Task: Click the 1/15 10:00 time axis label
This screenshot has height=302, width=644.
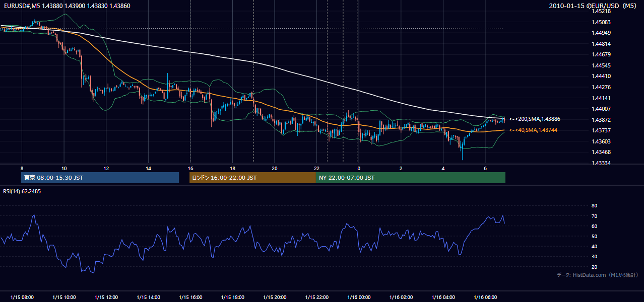Action: 64,297
